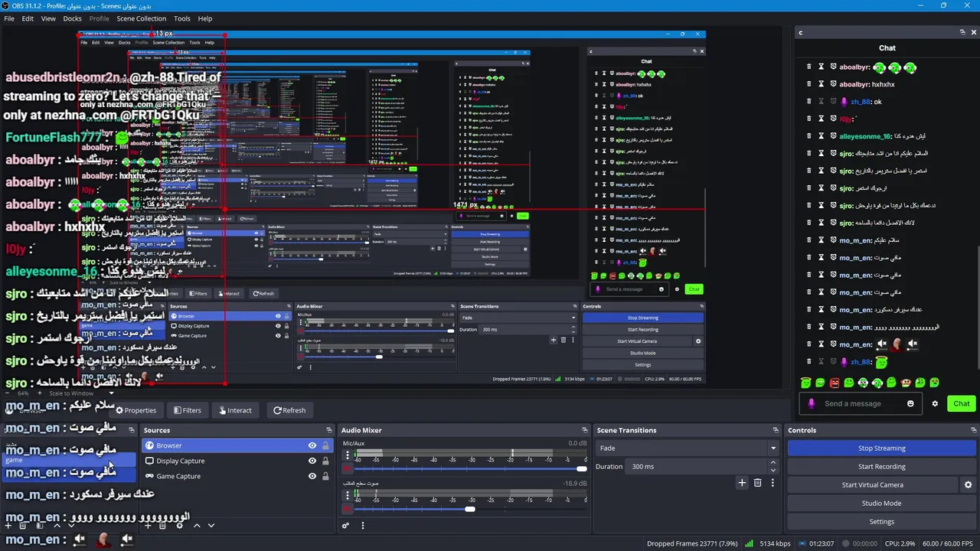This screenshot has height=551, width=980.
Task: Open the Help menu
Action: pyautogui.click(x=205, y=18)
